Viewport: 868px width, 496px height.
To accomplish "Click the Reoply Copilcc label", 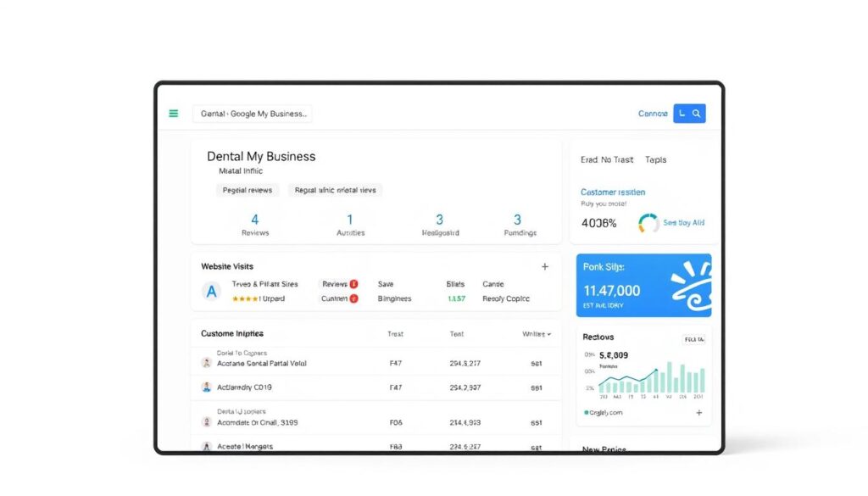I will pyautogui.click(x=506, y=298).
